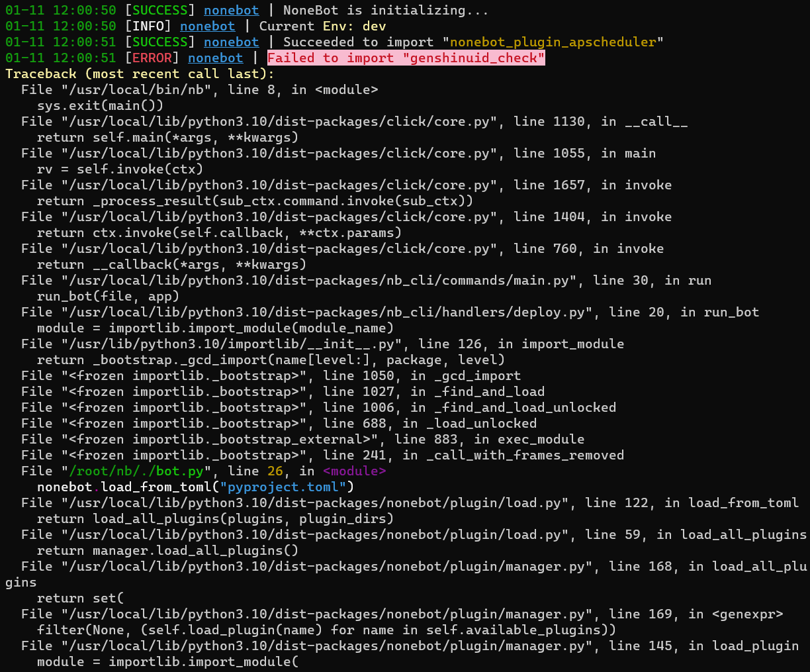Click the line "rv = self.invoke(ctx)"
810x672 pixels.
120,169
